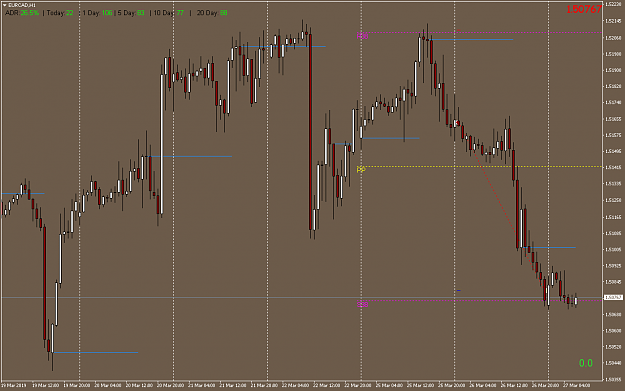Click the 27 Mar 04:00 time axis label
Image resolution: width=625 pixels, height=391 pixels.
click(576, 385)
